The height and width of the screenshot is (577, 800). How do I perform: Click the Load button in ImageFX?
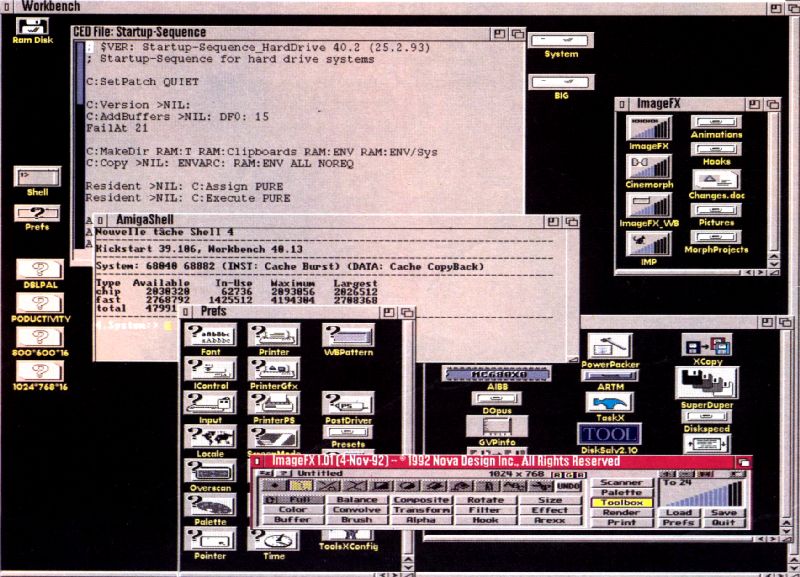[679, 512]
